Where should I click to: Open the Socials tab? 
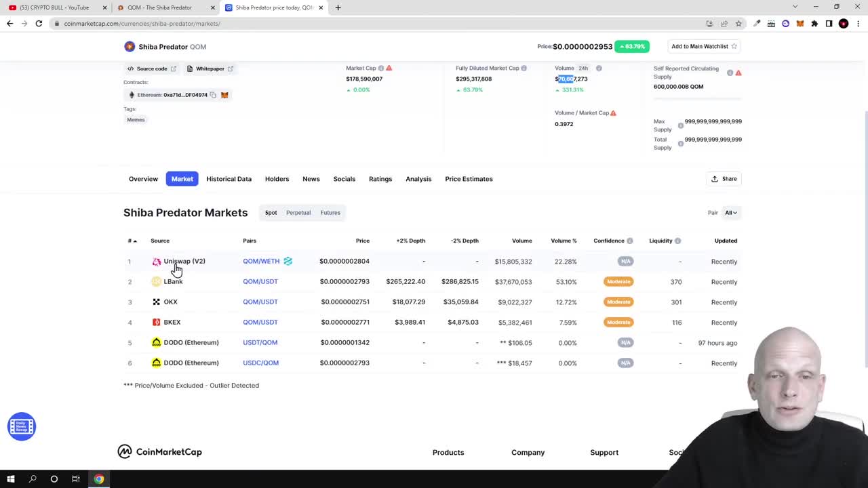pos(344,179)
